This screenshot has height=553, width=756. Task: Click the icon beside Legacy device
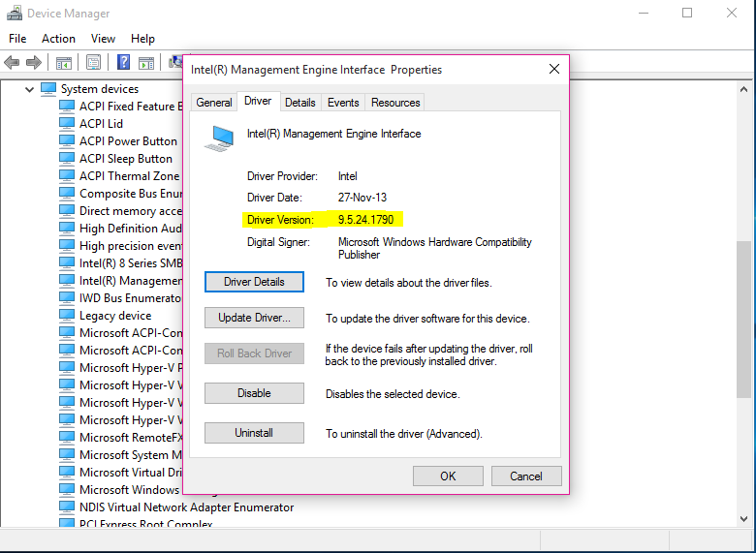[x=67, y=316]
